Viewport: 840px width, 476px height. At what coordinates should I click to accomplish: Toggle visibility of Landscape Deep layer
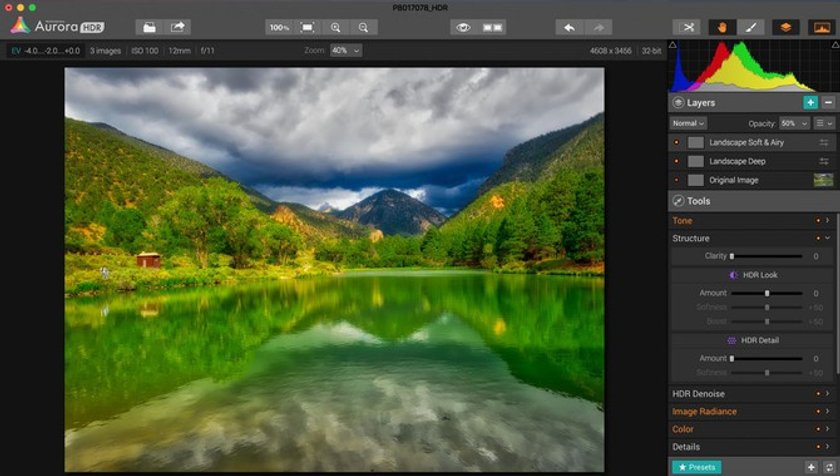[676, 161]
